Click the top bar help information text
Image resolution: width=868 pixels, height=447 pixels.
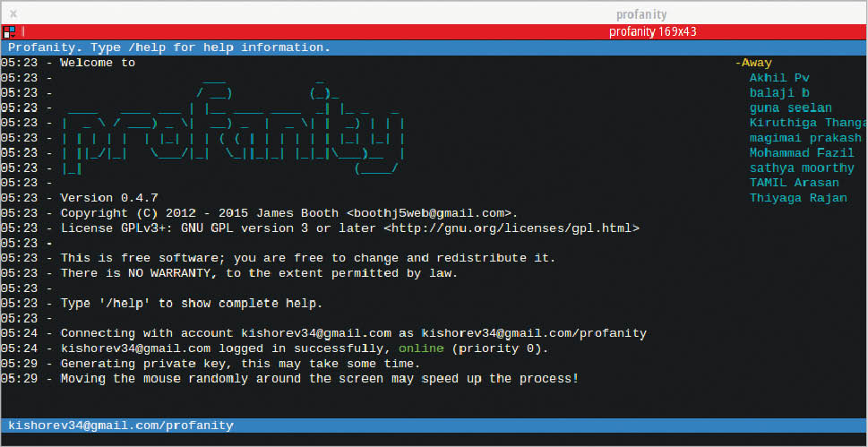tap(169, 47)
